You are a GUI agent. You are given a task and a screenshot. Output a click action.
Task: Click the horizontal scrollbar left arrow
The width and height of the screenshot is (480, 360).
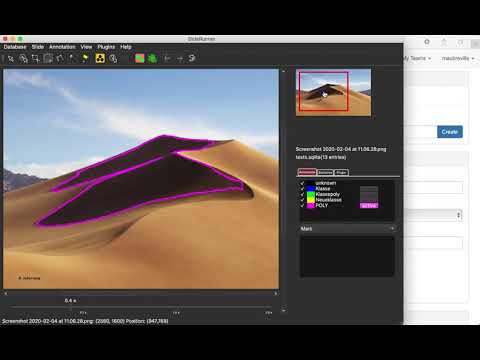tap(6, 294)
